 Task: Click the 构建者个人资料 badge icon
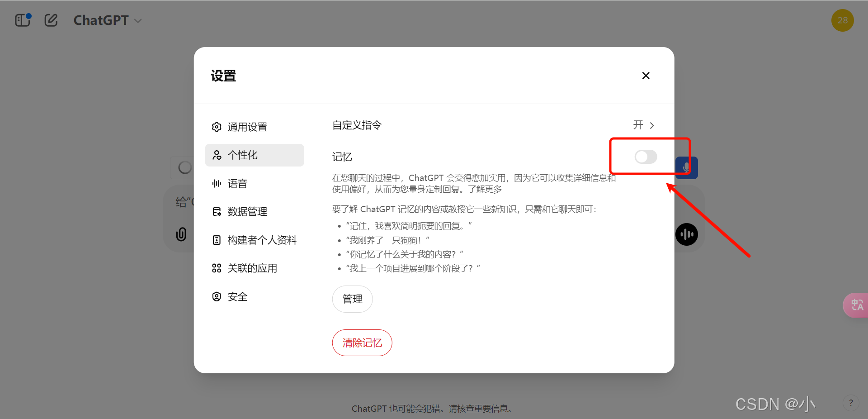coord(217,240)
